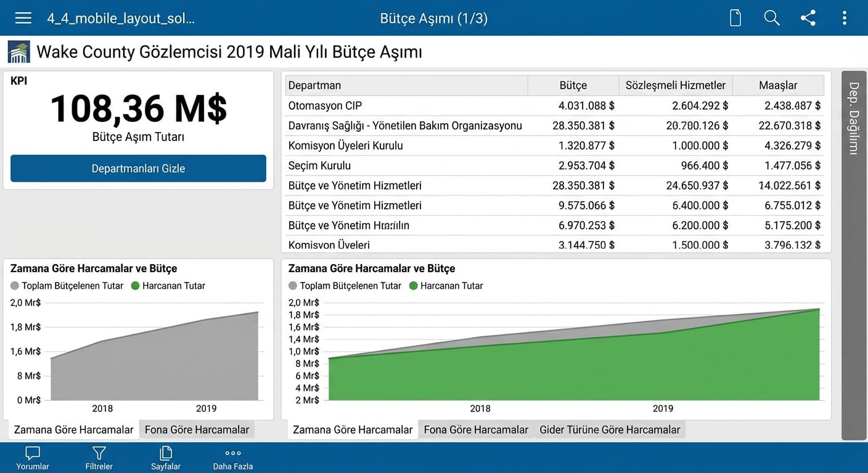This screenshot has height=473, width=868.
Task: Open the vertical three-dot overflow menu
Action: 844,18
